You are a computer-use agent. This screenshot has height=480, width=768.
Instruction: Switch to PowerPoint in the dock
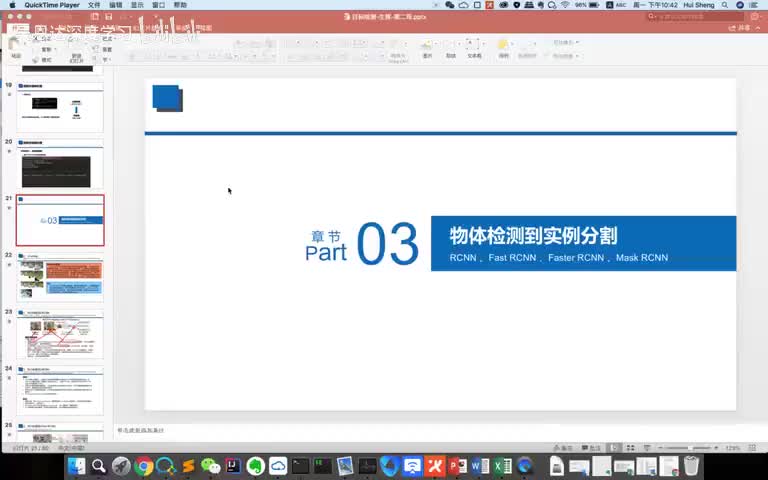point(457,466)
